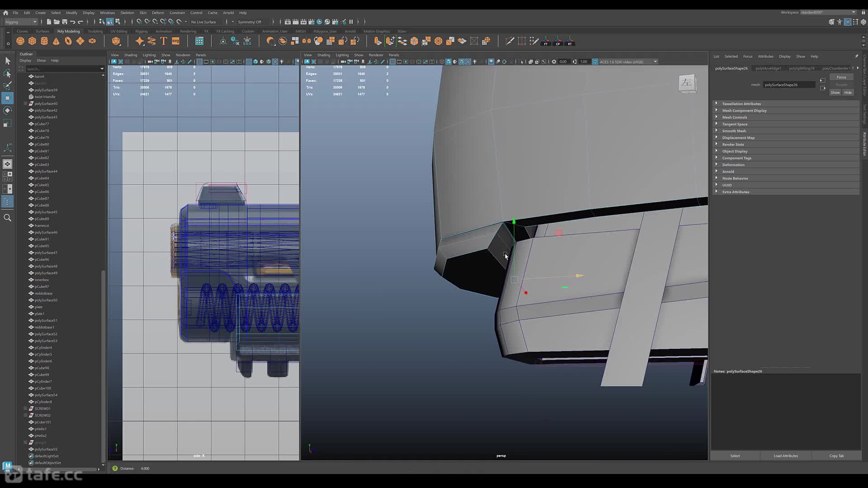Switch to the Sculpting shelf tab

(x=95, y=31)
